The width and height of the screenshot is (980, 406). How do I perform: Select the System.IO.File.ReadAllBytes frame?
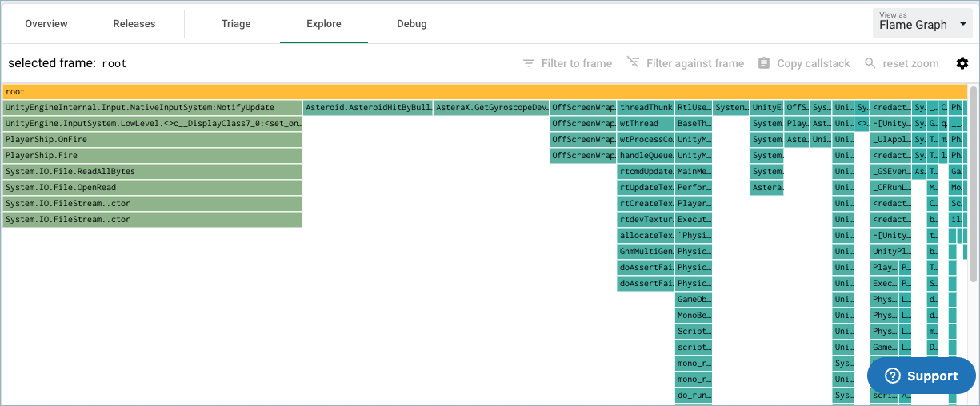click(x=152, y=172)
